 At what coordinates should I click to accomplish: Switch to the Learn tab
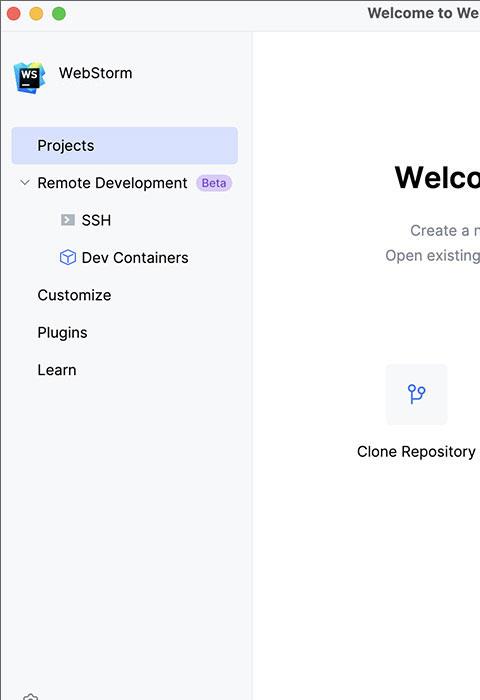tap(57, 370)
